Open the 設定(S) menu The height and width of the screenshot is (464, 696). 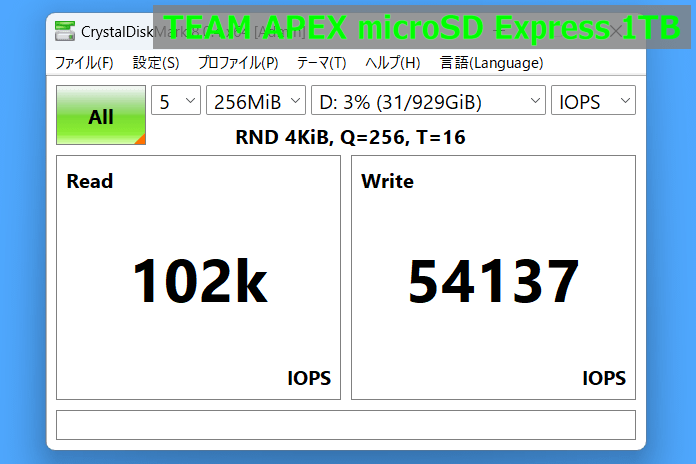click(156, 62)
